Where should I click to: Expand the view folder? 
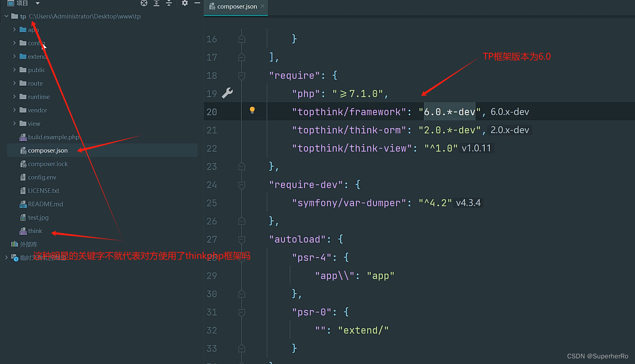click(14, 123)
